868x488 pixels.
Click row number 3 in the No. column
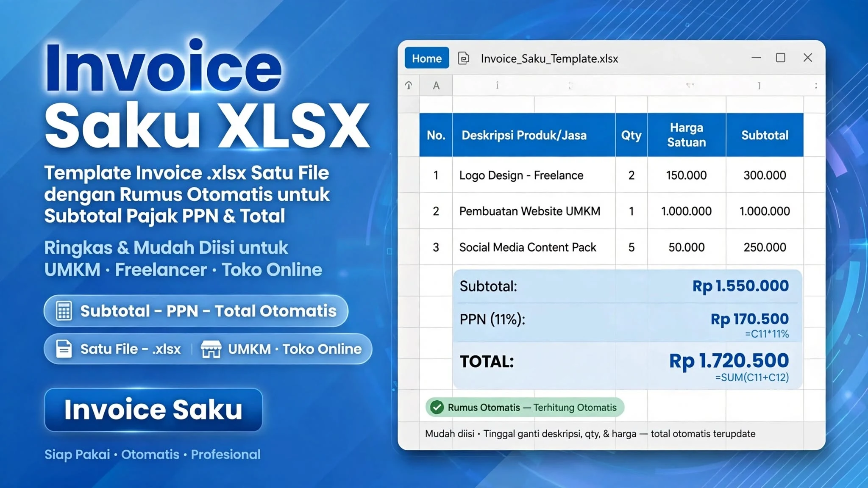(436, 247)
